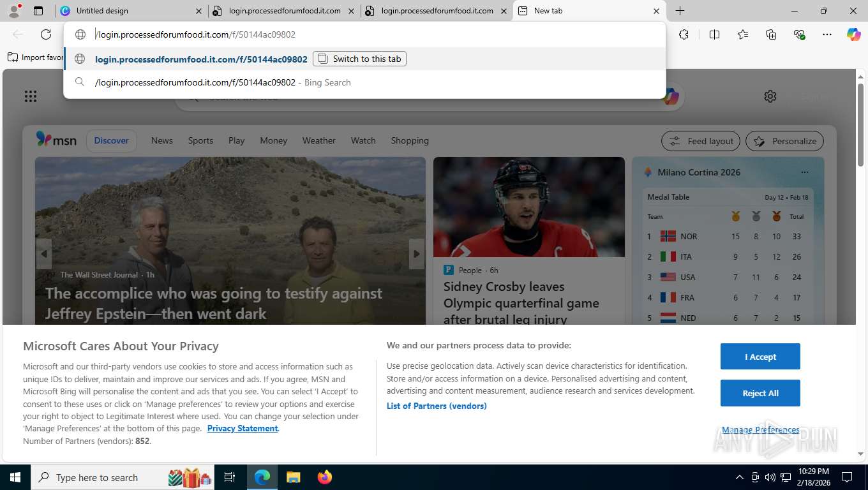Close the New tab tab
Viewport: 868px width, 490px height.
click(656, 11)
